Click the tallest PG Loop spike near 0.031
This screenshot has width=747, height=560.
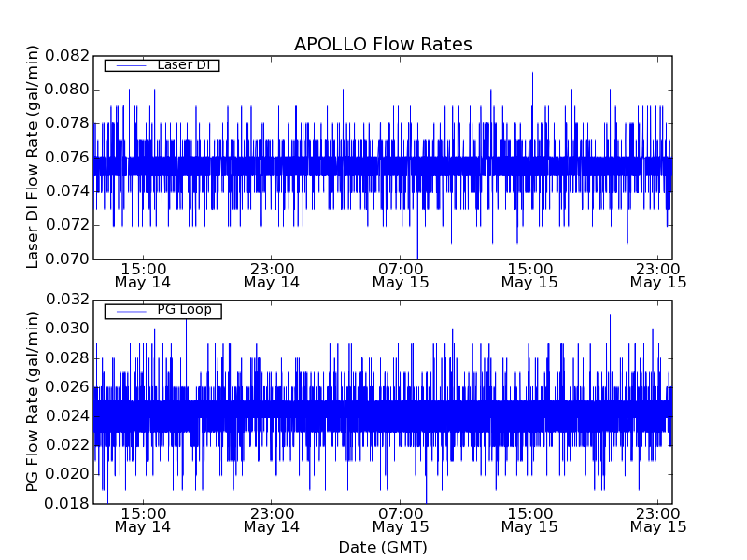click(610, 316)
